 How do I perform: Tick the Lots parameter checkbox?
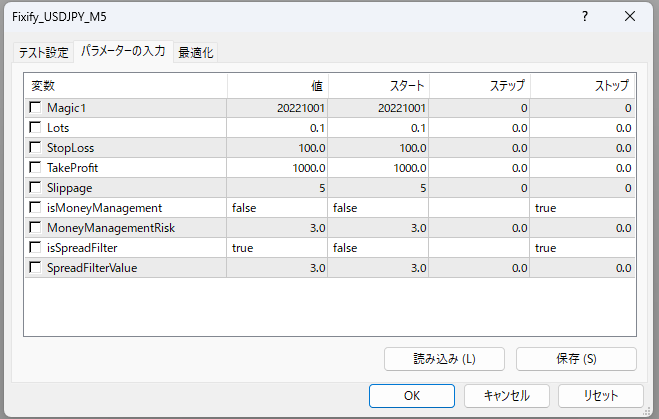[x=36, y=128]
